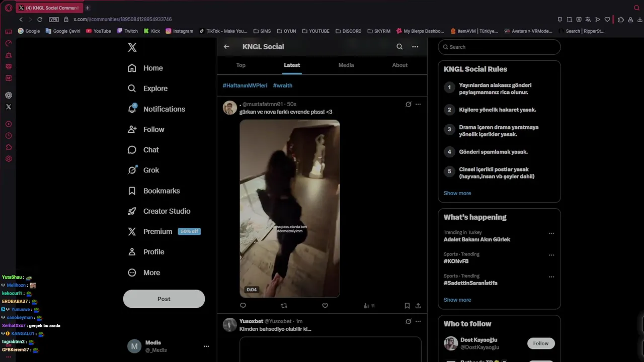Open Follow in the sidebar
Image resolution: width=644 pixels, height=362 pixels.
pyautogui.click(x=146, y=129)
